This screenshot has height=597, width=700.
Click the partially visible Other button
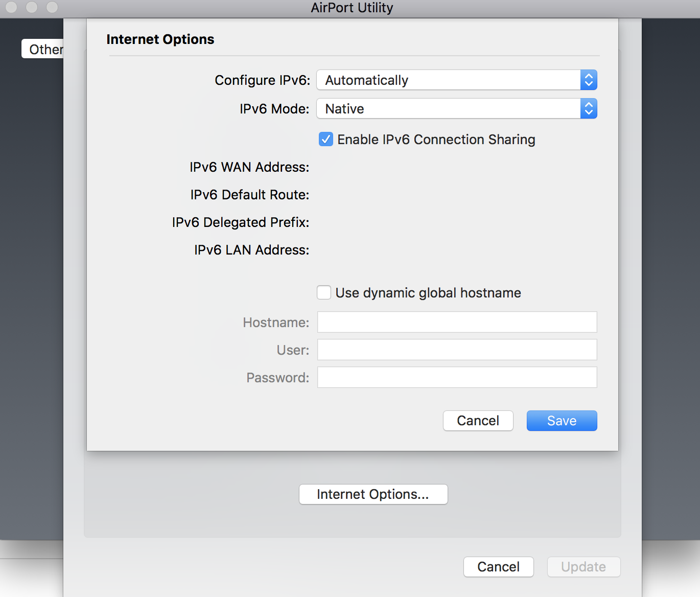pyautogui.click(x=43, y=49)
